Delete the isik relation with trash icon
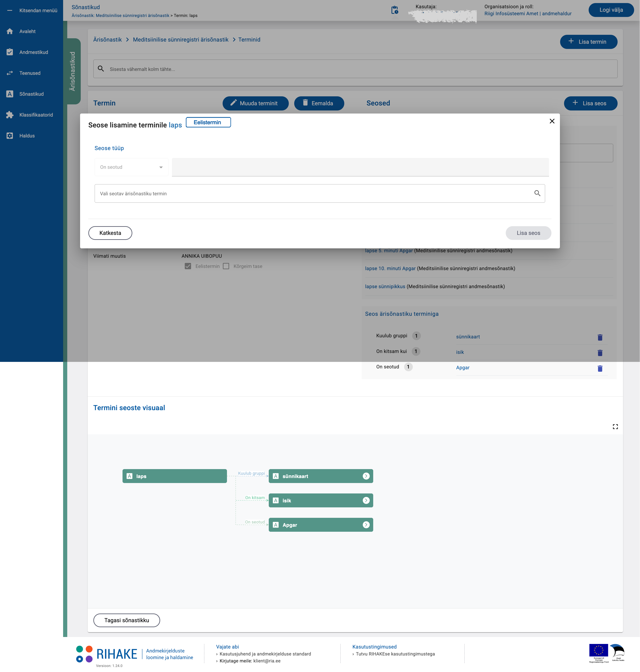Viewport: 640px width, 672px height. pos(600,353)
